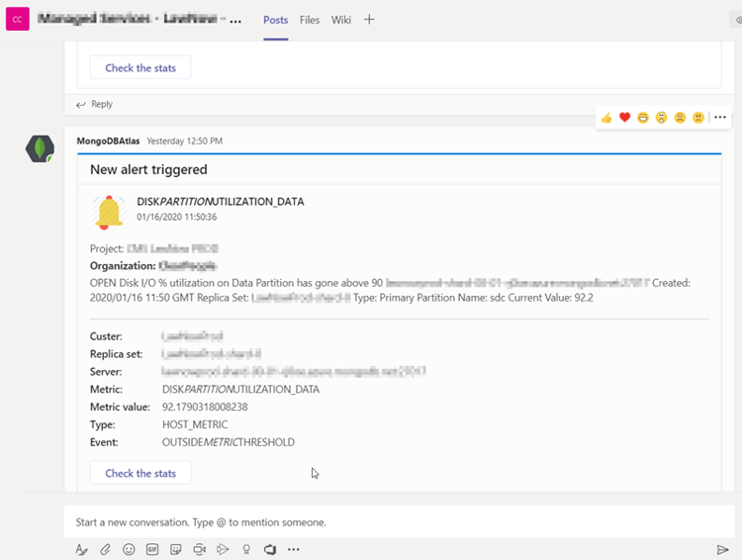
Task: Click Check the stats under the alert
Action: click(x=140, y=473)
